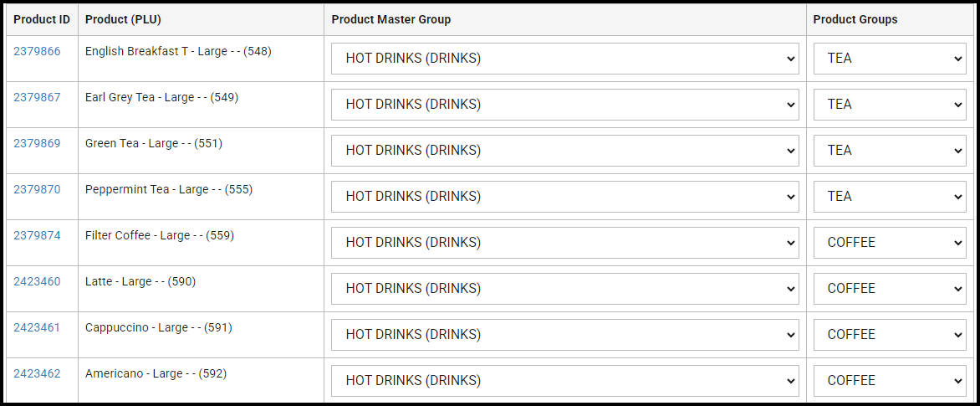The width and height of the screenshot is (980, 406).
Task: Open product ID 2379867 link
Action: coord(37,97)
